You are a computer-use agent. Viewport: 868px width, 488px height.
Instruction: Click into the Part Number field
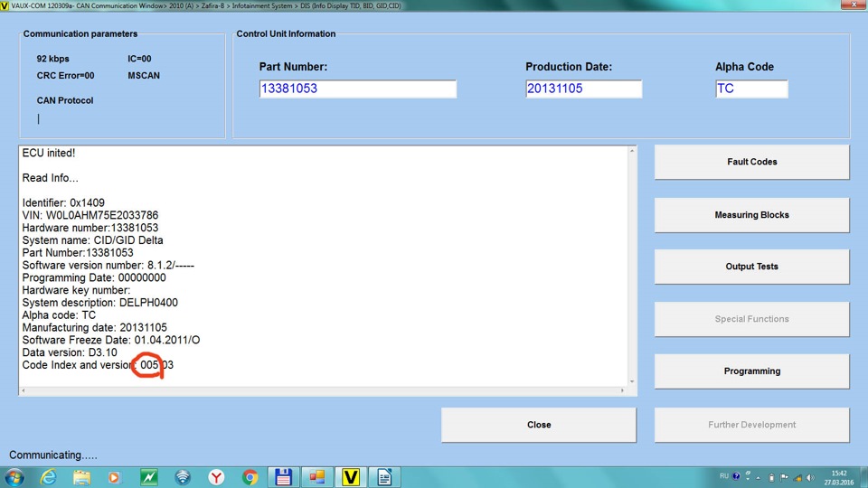(x=358, y=89)
